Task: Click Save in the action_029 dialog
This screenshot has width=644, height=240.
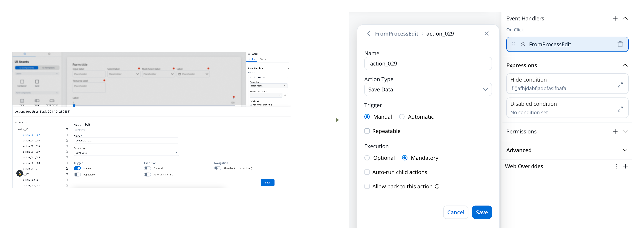Action: pos(482,212)
